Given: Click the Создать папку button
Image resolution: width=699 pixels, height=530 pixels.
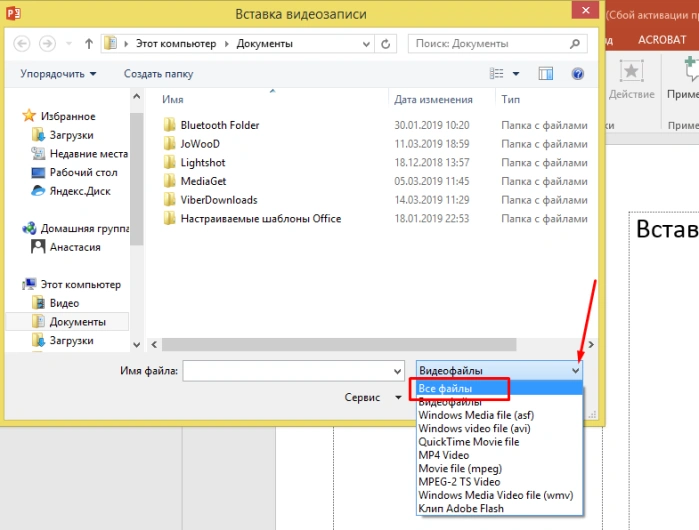Looking at the screenshot, I should click(158, 74).
